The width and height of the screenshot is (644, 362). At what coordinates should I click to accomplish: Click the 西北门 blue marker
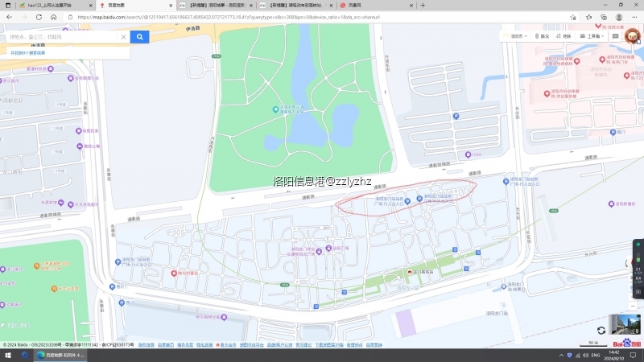(x=112, y=286)
